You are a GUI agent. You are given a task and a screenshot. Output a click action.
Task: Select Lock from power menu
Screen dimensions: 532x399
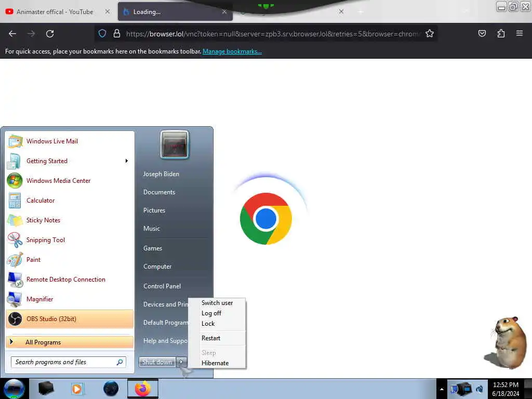[x=217, y=324]
